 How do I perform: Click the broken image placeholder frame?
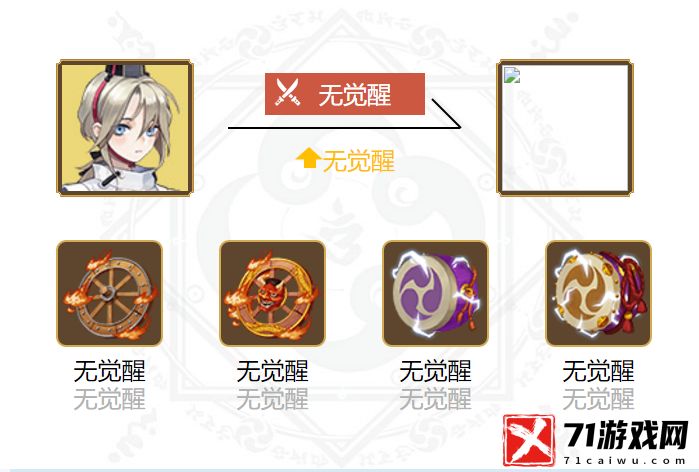(565, 127)
